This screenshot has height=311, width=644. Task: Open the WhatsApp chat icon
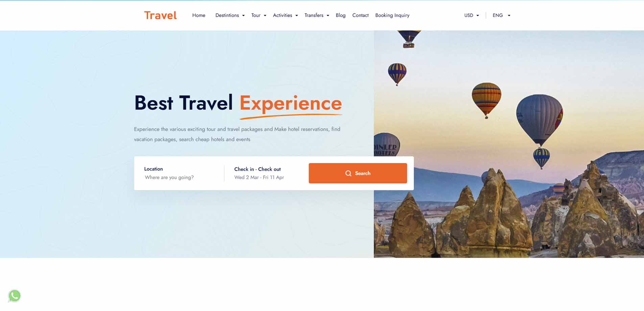tap(15, 296)
